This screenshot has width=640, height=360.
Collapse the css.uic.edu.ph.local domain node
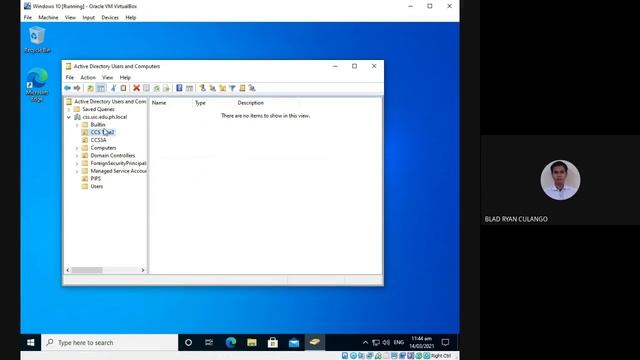tap(69, 117)
